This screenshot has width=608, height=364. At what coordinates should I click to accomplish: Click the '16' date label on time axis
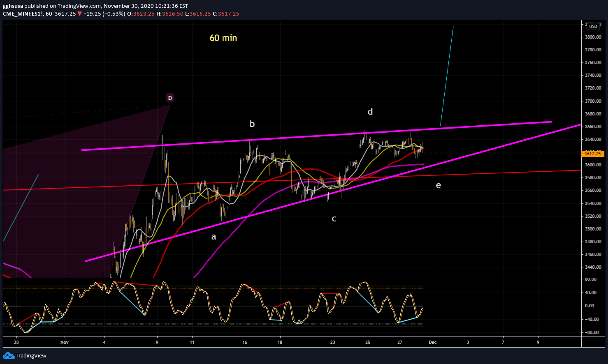click(245, 342)
